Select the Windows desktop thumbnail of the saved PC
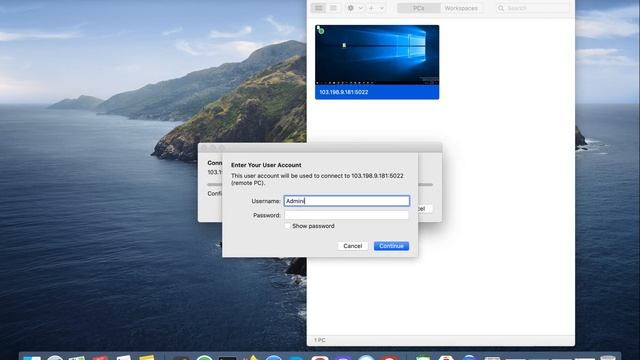This screenshot has height=360, width=640. point(377,55)
